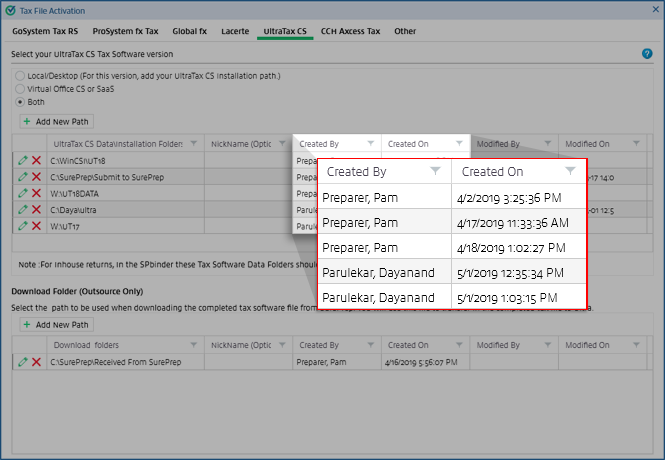Click Add New Path under UltraTax version

55,121
